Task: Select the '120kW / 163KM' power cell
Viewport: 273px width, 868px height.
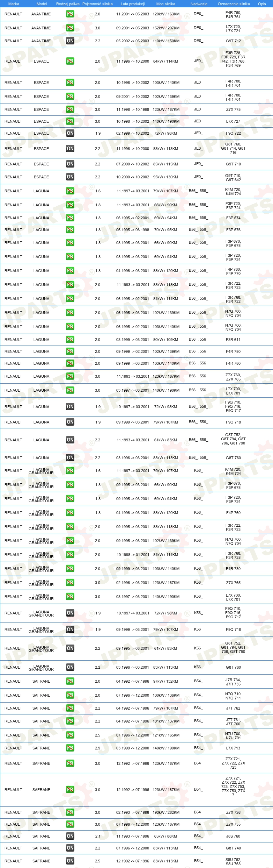Action: [166, 14]
